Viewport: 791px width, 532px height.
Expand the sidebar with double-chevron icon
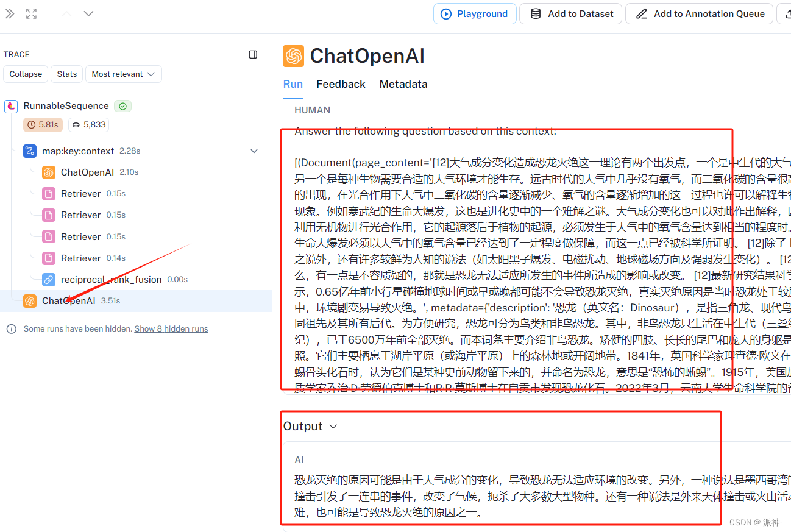coord(10,13)
